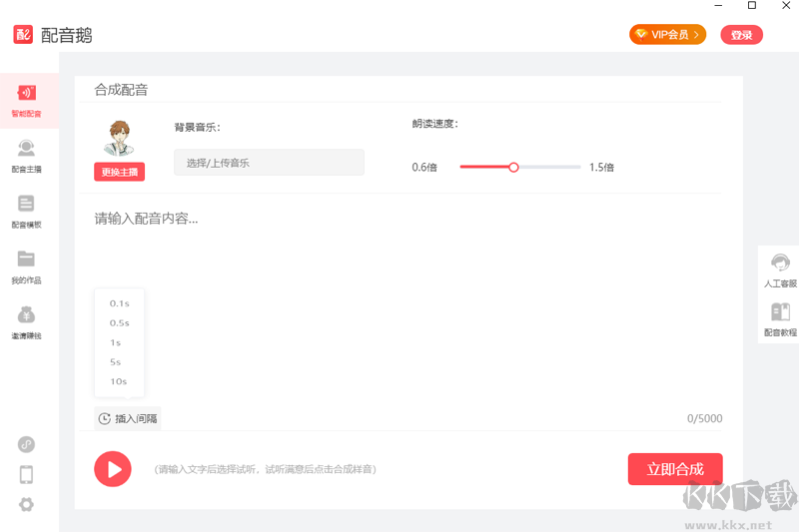799x532 pixels.
Task: Click the reading speed slider handle
Action: pyautogui.click(x=513, y=167)
